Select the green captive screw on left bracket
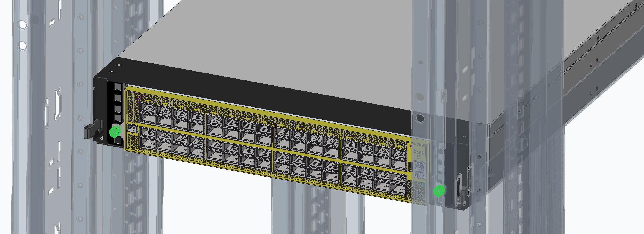The height and width of the screenshot is (234, 644). (115, 131)
